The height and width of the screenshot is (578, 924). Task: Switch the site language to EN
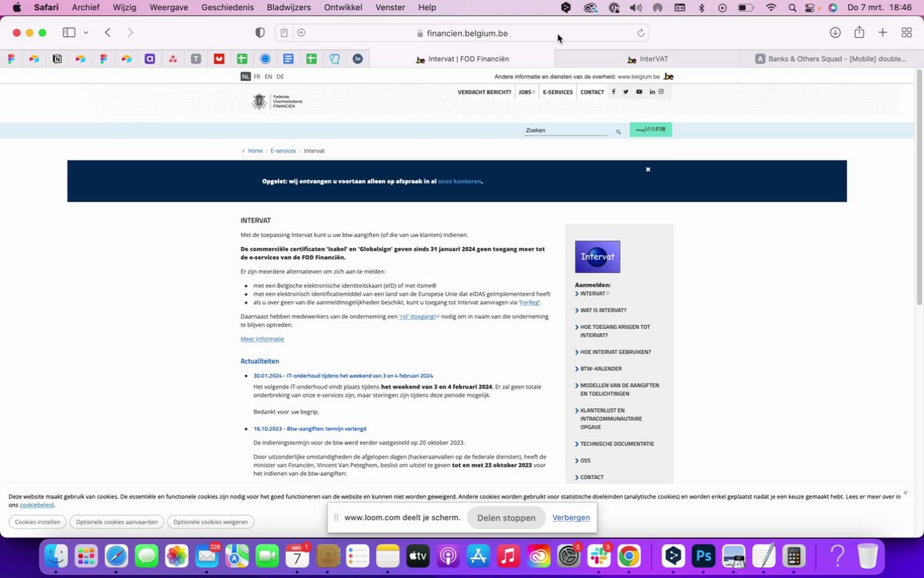click(269, 77)
